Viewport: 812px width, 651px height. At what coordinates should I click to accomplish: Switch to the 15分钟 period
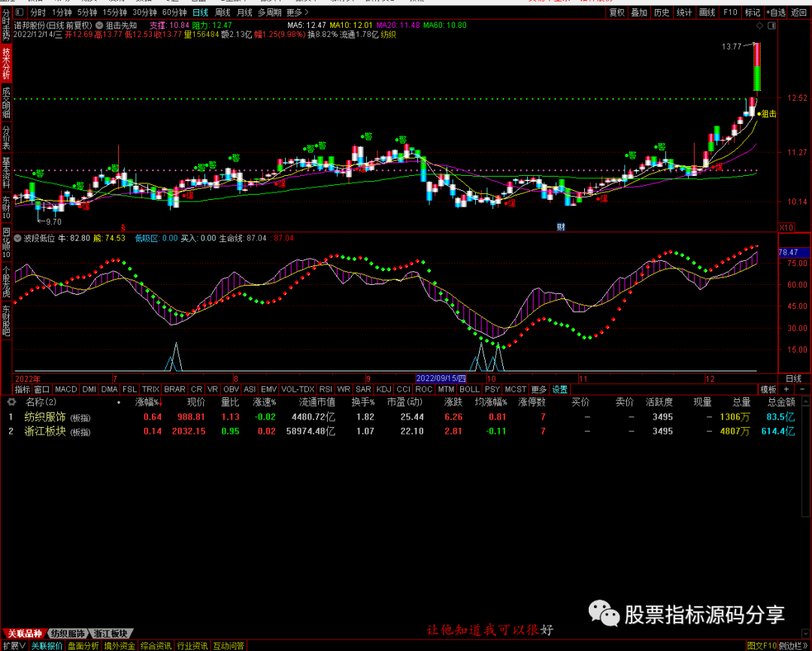pos(114,12)
